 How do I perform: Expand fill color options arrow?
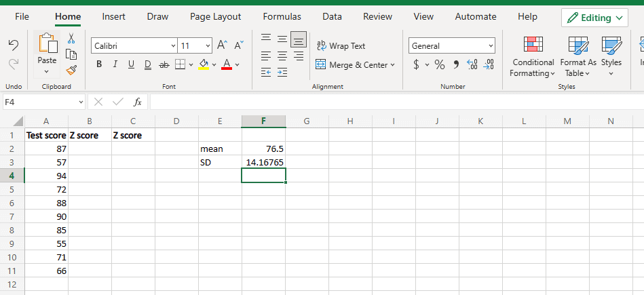coord(214,64)
